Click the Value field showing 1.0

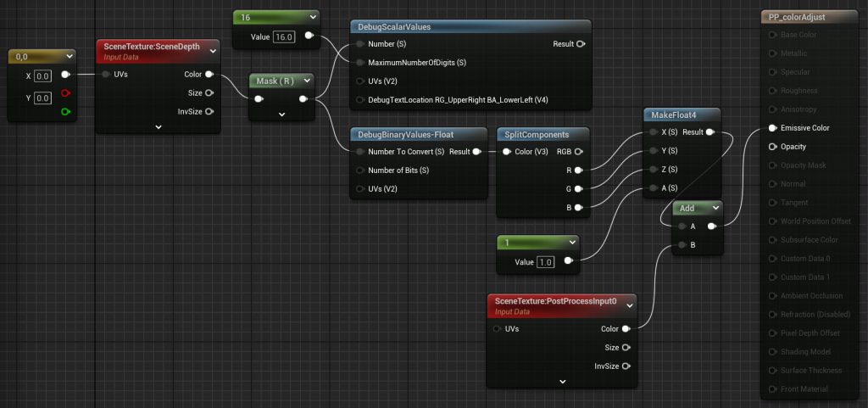[545, 262]
